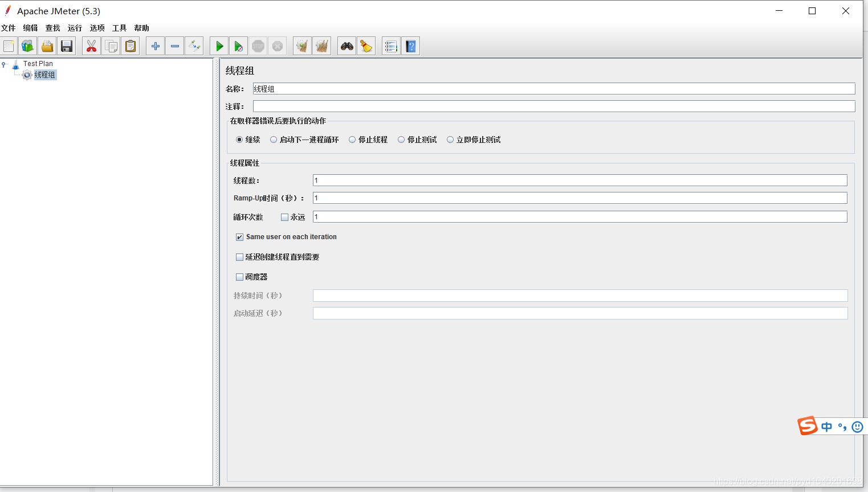Uncheck Same user on each iteration
The height and width of the screenshot is (492, 868).
coord(239,237)
